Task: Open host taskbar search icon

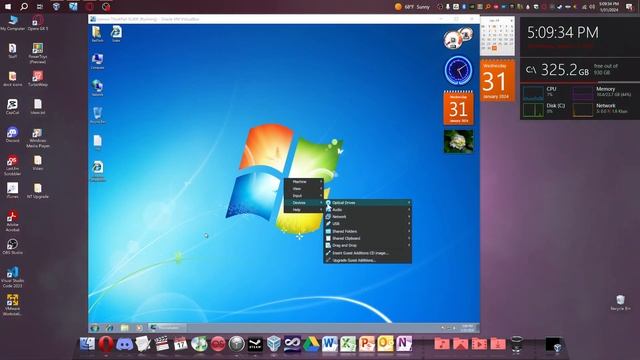Action: pos(24,7)
